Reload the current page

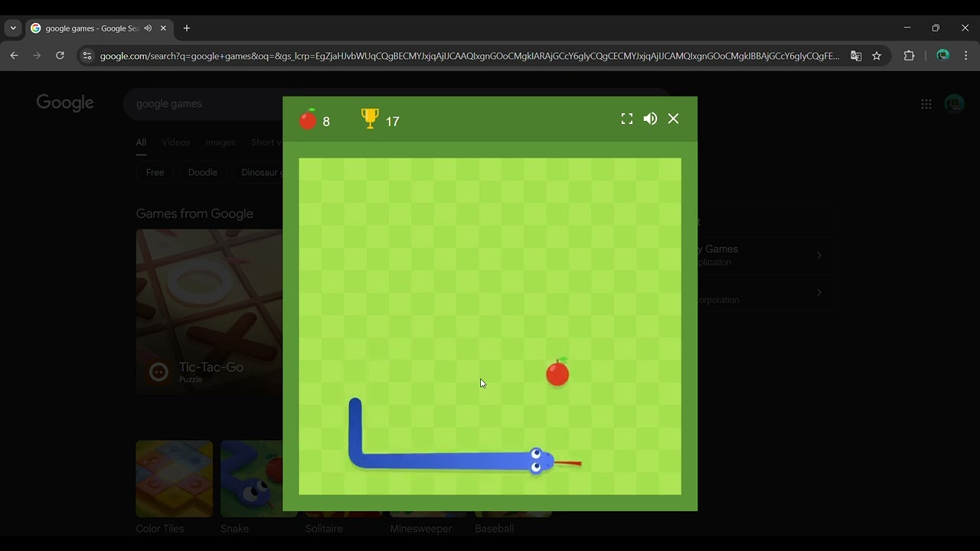coord(60,56)
